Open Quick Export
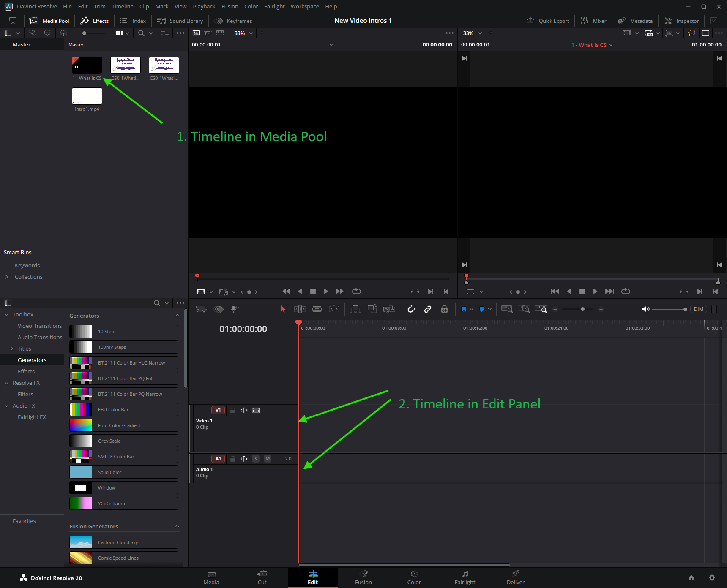The height and width of the screenshot is (588, 727). coord(548,21)
